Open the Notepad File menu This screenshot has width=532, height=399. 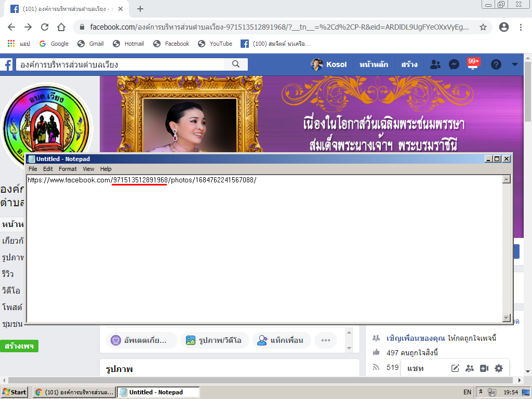pyautogui.click(x=33, y=169)
